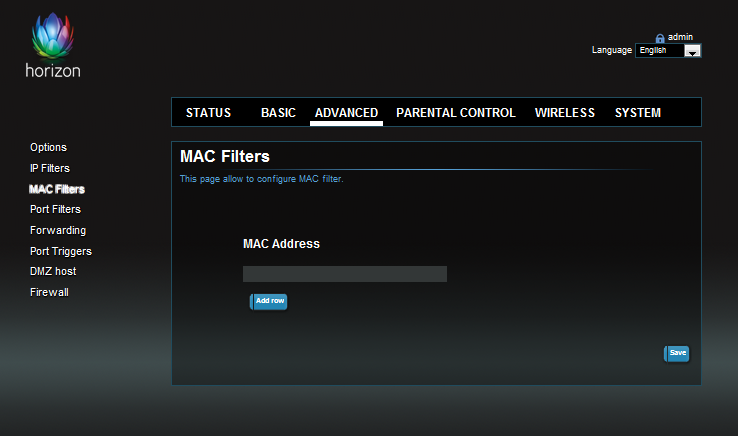This screenshot has height=436, width=738.
Task: Go to IP Filters page
Action: pyautogui.click(x=50, y=168)
